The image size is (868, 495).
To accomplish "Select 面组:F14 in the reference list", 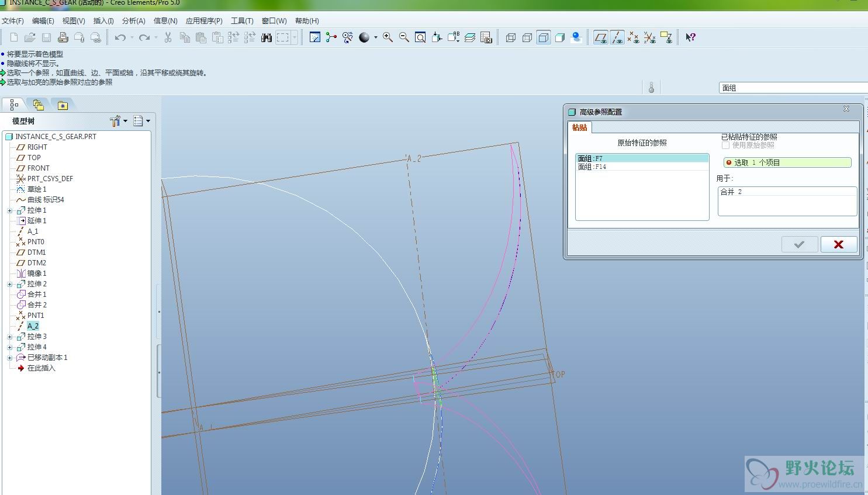I will 642,167.
